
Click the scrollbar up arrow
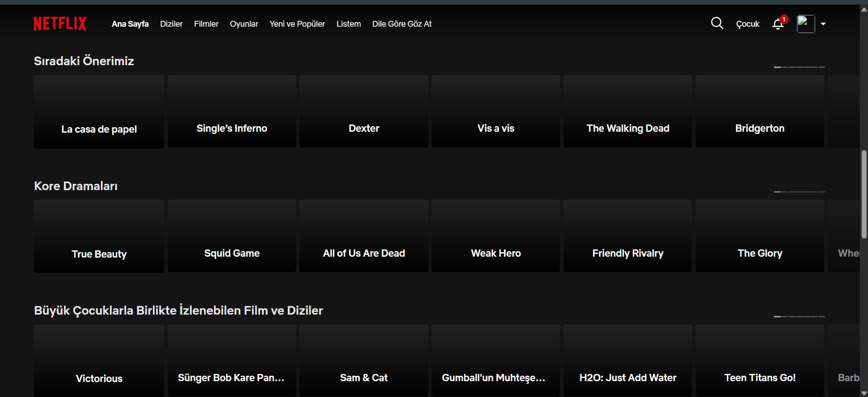click(x=864, y=9)
